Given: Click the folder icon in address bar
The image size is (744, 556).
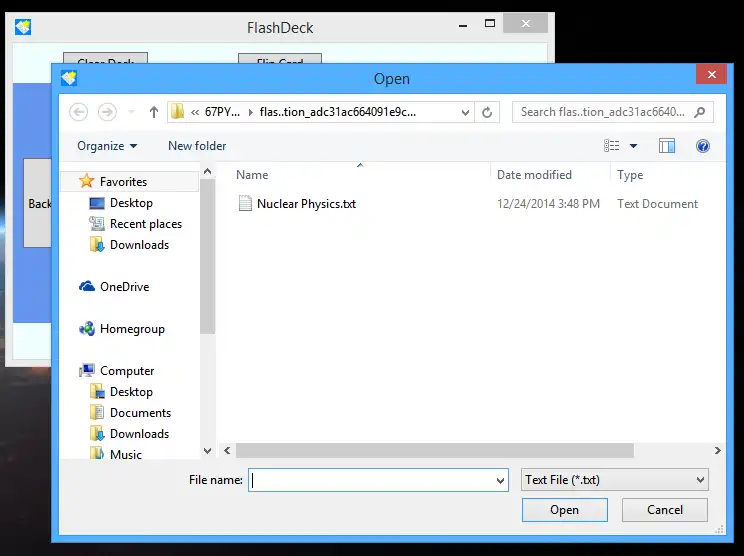Looking at the screenshot, I should click(x=177, y=112).
